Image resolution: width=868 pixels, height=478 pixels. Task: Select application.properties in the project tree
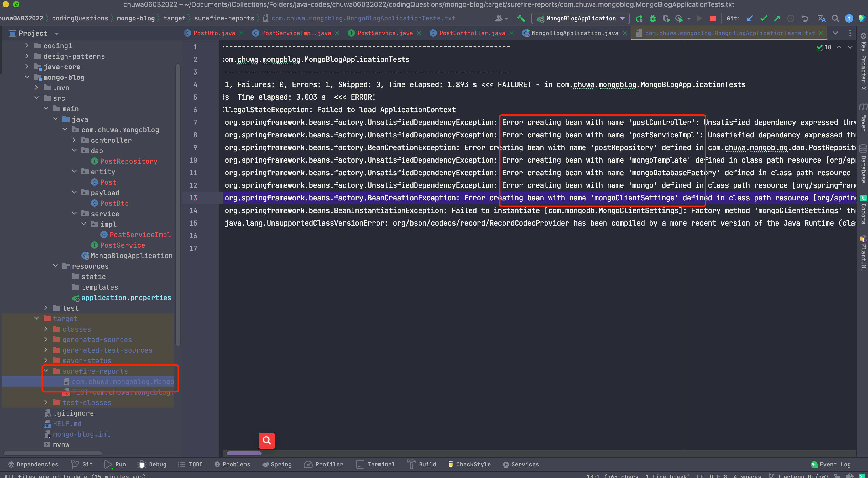point(126,298)
